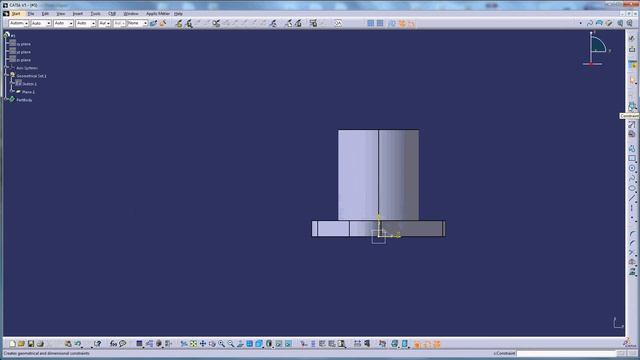The width and height of the screenshot is (640, 360).
Task: Select the yz plane in the tree
Action: click(x=23, y=52)
